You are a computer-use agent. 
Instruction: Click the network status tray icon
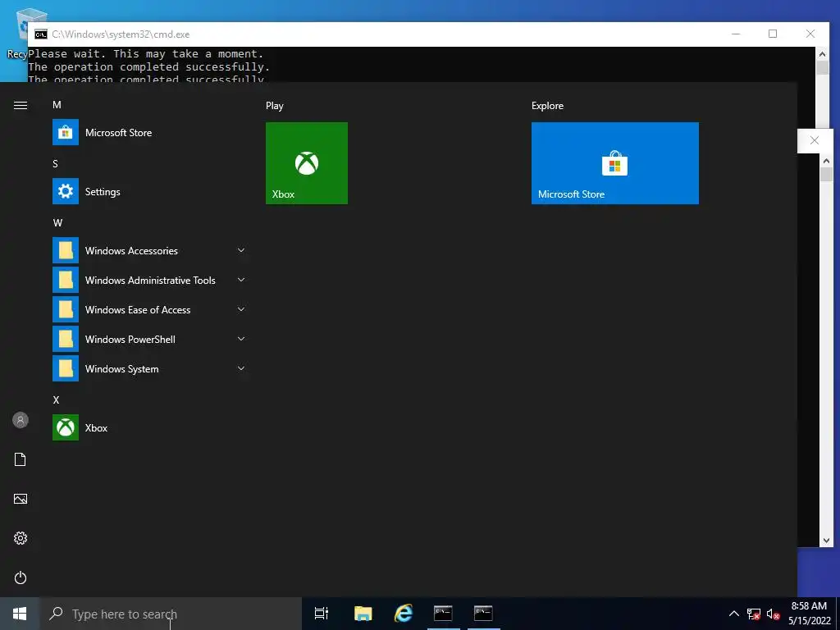click(753, 614)
